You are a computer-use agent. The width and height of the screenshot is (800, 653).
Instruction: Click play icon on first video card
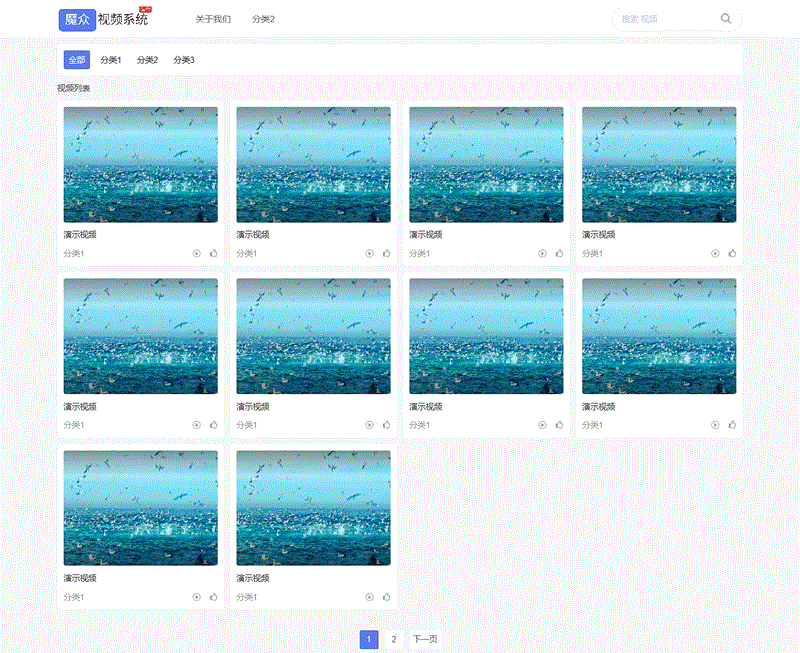point(197,253)
